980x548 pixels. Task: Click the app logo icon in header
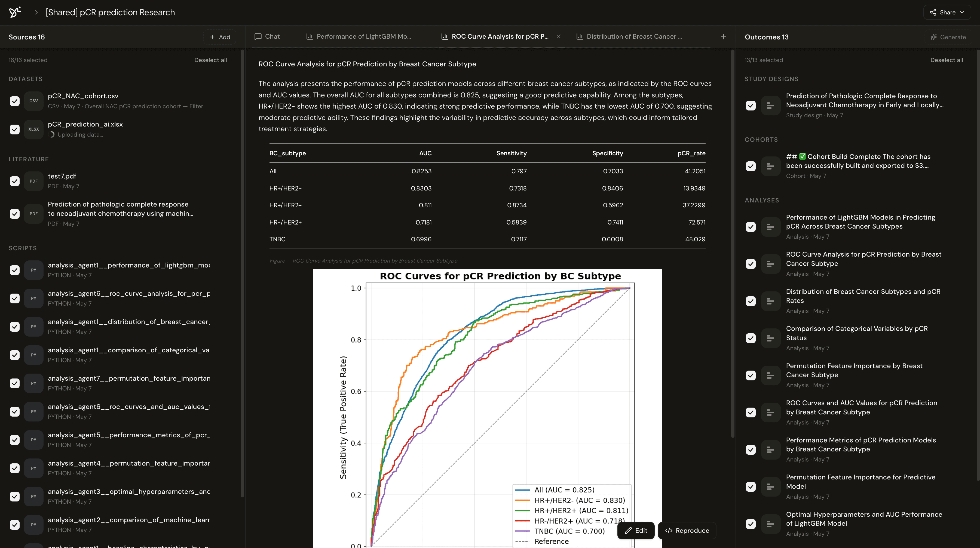15,12
